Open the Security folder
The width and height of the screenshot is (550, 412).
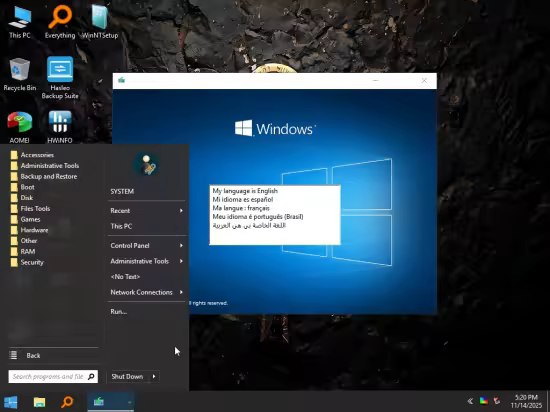tap(27, 262)
